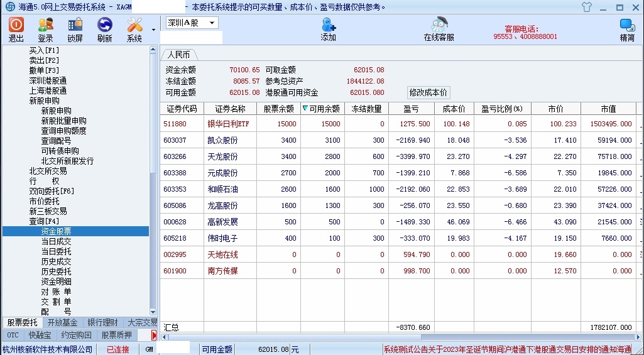
Task: Click table horizontal scrollbar left arrow
Action: click(x=164, y=337)
